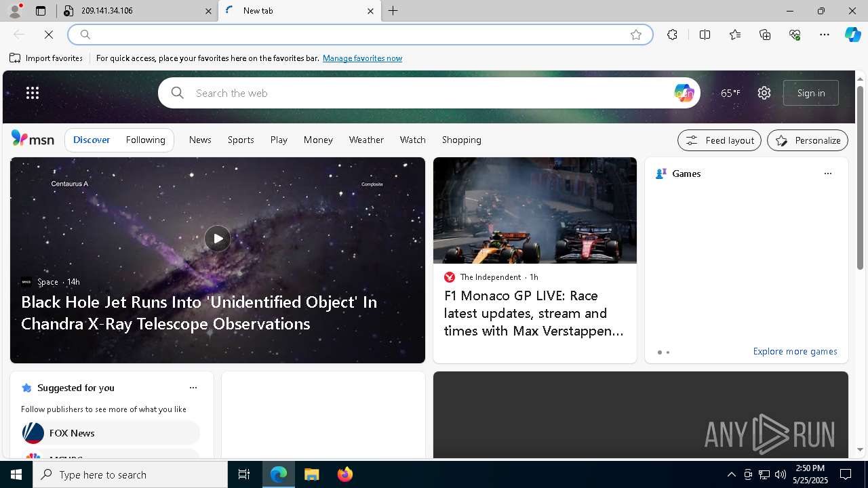The width and height of the screenshot is (868, 488).
Task: Open the Copilot sidebar icon
Action: tap(852, 35)
